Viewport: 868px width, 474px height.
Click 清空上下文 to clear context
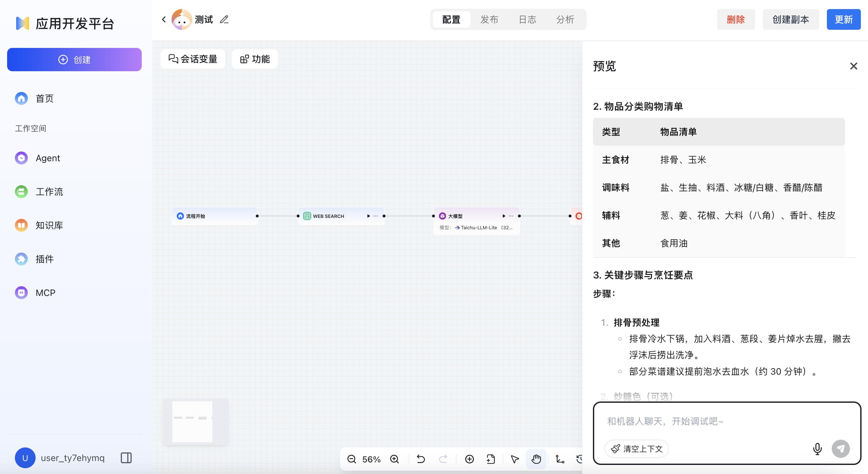pyautogui.click(x=636, y=449)
